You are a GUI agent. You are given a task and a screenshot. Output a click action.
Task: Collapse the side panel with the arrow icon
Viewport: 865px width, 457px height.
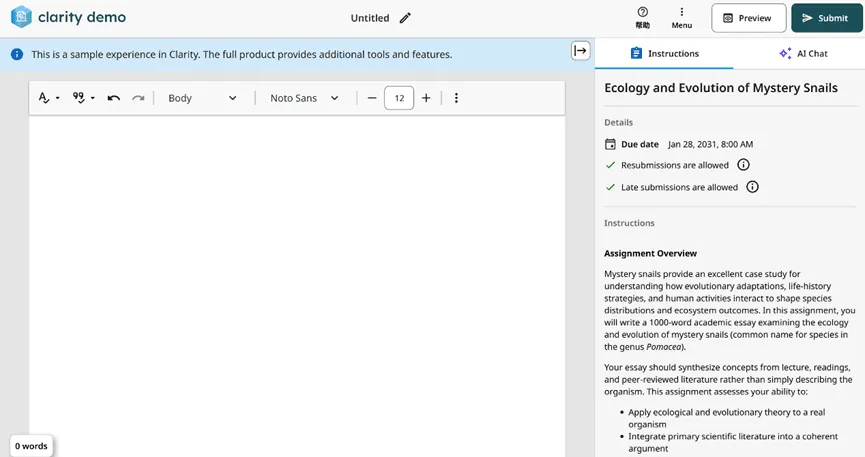tap(580, 51)
